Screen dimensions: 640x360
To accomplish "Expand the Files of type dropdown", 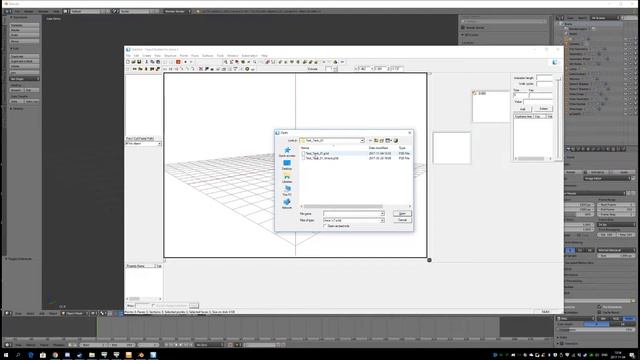I will click(382, 220).
